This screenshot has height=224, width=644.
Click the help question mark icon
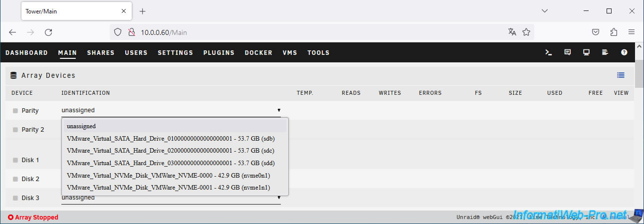[624, 52]
